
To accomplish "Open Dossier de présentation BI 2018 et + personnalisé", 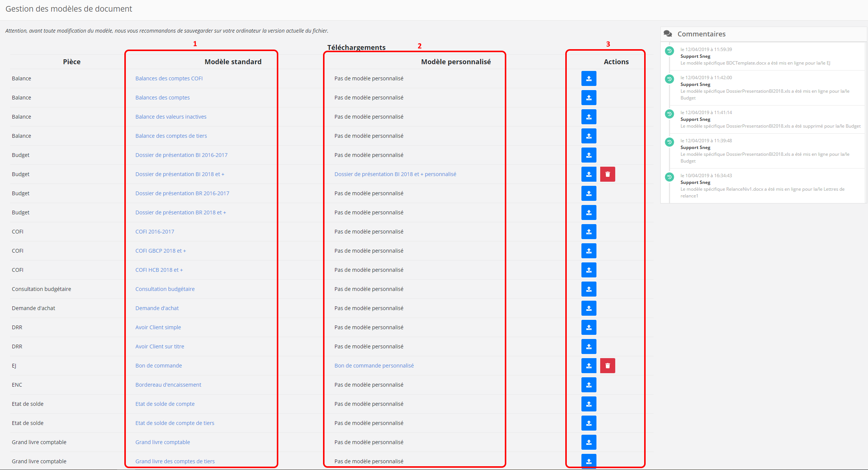I will 395,174.
